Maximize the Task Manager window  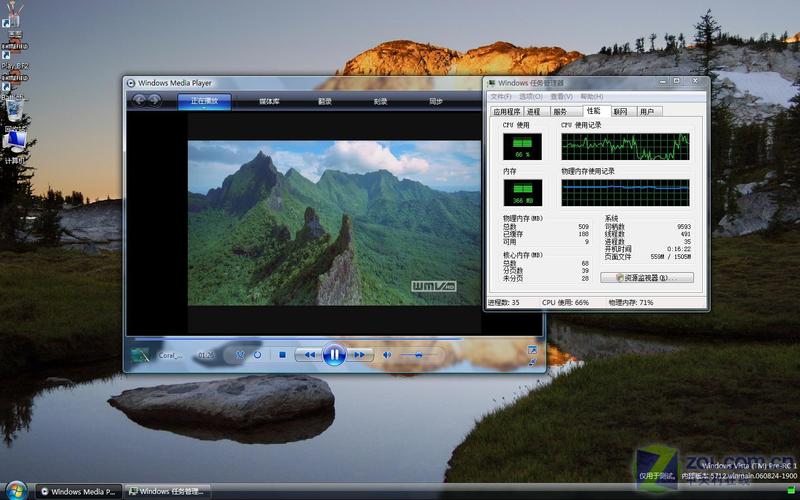[677, 81]
